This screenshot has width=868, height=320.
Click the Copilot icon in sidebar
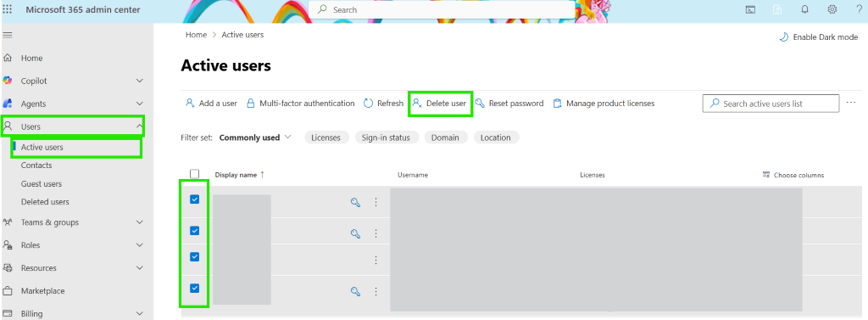coord(8,81)
